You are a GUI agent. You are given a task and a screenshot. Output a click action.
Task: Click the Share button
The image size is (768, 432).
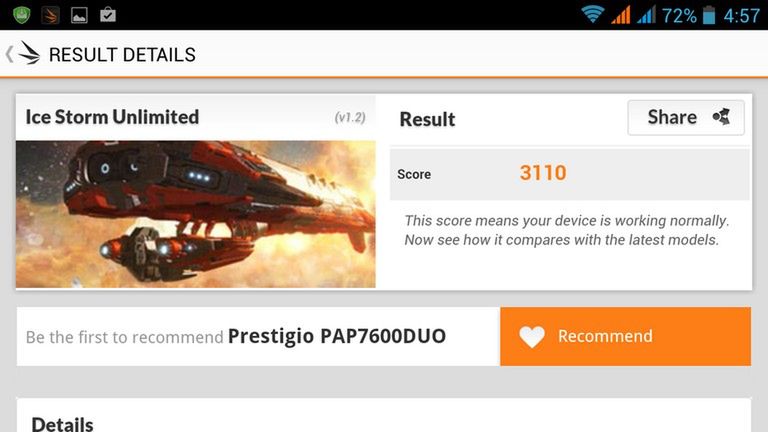pos(686,118)
